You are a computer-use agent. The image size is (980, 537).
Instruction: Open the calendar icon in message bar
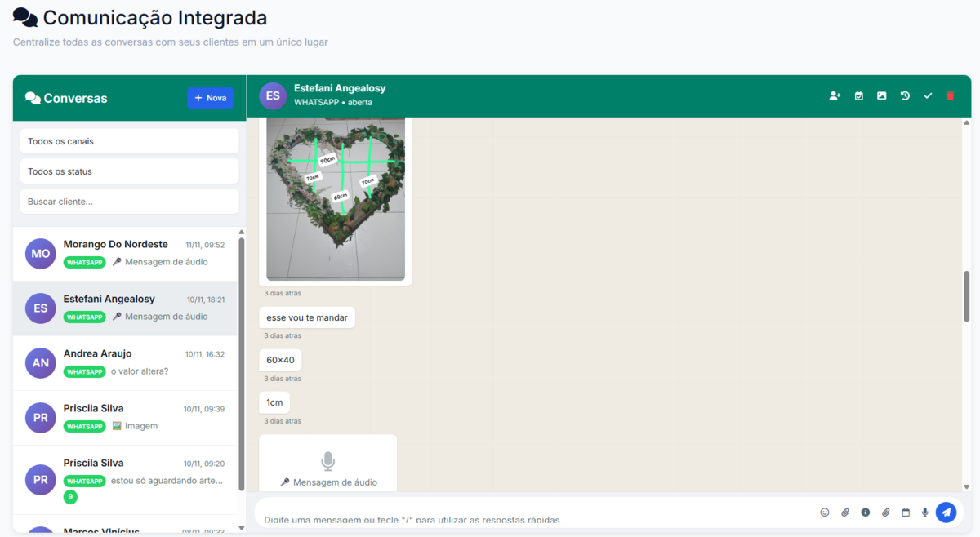[x=906, y=513]
